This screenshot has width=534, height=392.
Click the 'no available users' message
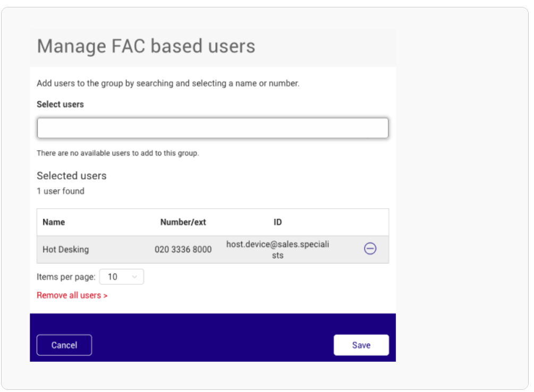pos(118,154)
